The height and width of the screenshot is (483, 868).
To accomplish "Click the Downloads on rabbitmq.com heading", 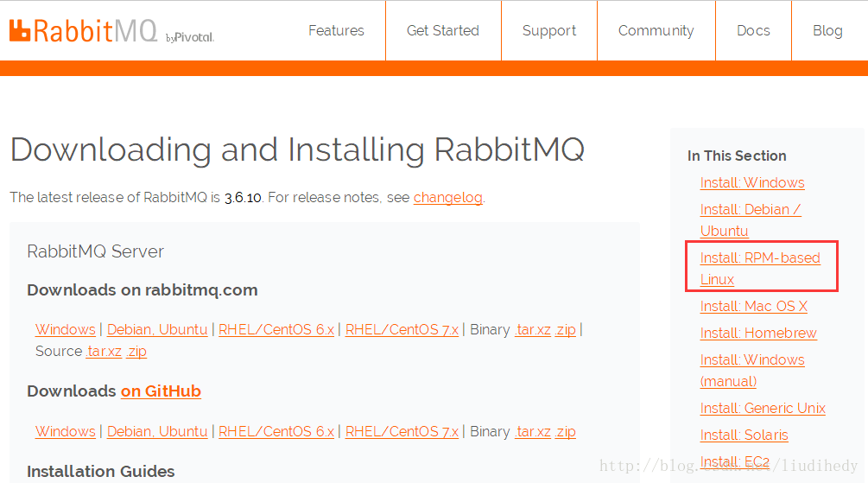I will [143, 290].
